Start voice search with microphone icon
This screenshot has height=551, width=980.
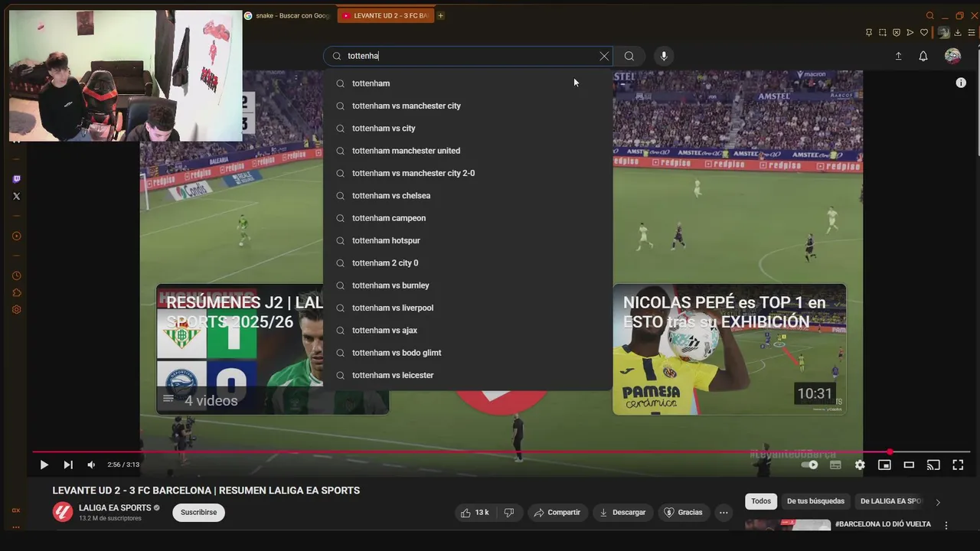[x=664, y=56]
